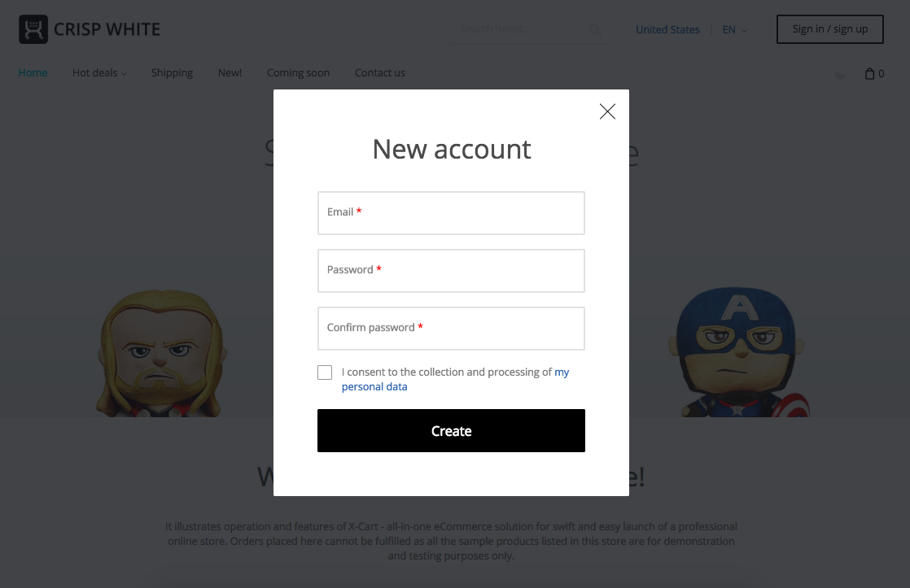Focus the Email input field
910x588 pixels.
pos(451,213)
